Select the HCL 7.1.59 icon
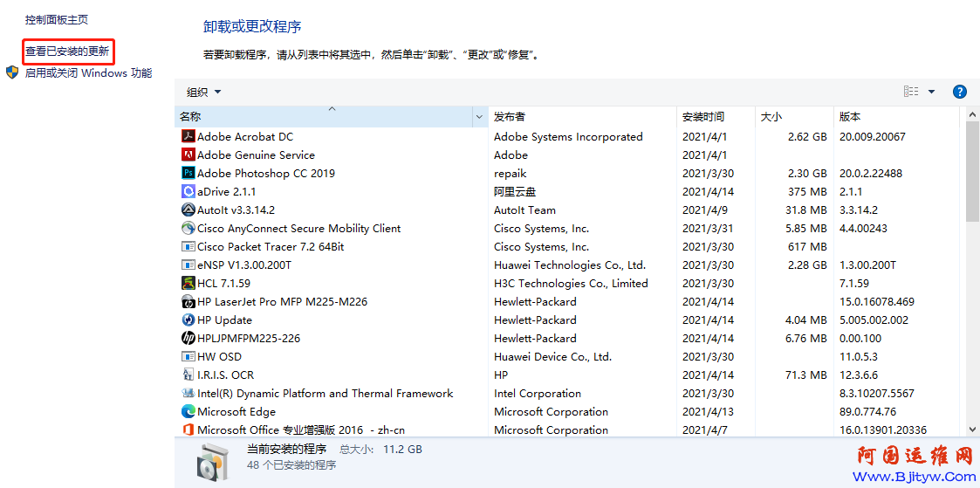The height and width of the screenshot is (488, 980). pyautogui.click(x=188, y=283)
